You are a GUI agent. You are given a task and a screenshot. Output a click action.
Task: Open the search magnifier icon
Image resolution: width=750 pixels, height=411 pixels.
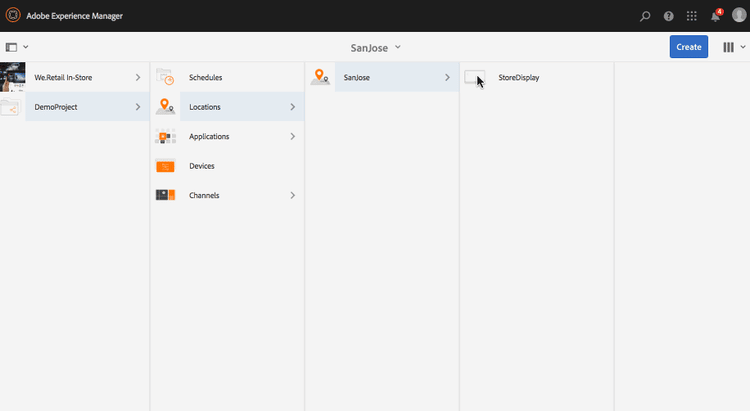click(645, 16)
